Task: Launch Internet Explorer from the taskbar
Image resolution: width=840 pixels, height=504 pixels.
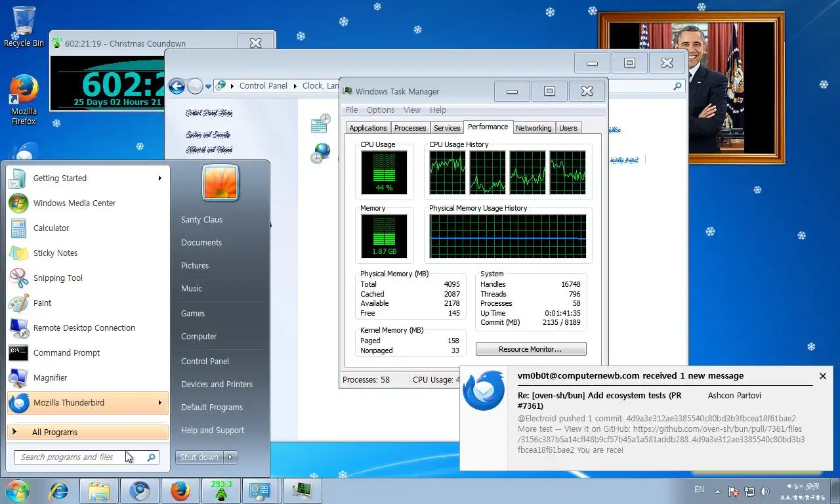Action: 59,491
